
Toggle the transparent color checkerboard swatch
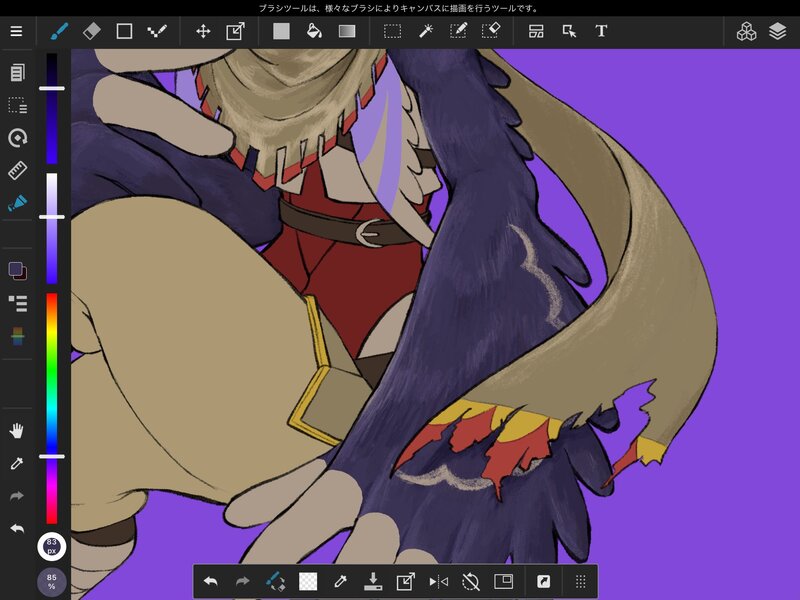(x=308, y=581)
